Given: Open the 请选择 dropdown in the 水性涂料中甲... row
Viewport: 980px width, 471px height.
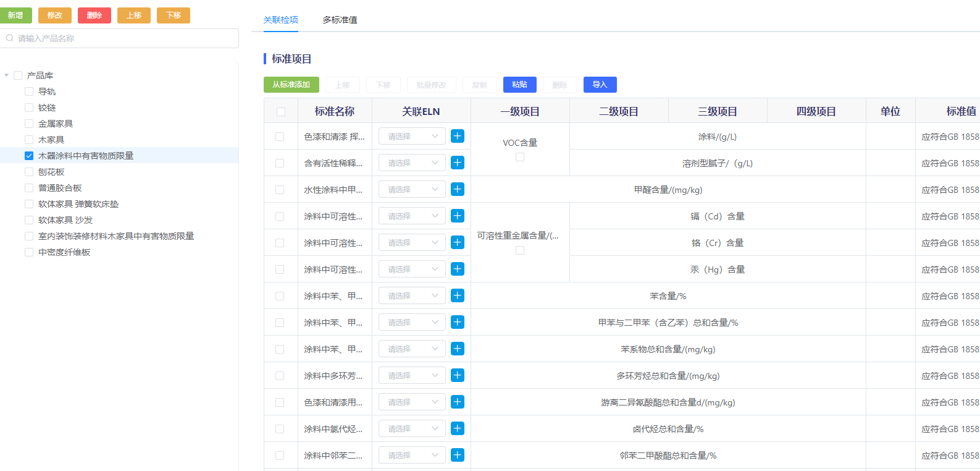Looking at the screenshot, I should click(x=412, y=189).
